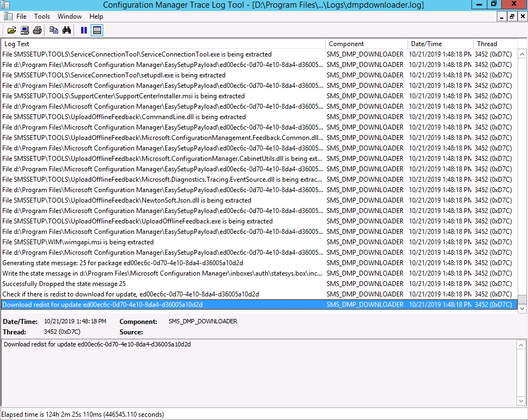This screenshot has width=528, height=420.
Task: Select the UploadOfflineFeedback.exe extraction row
Action: 259,221
